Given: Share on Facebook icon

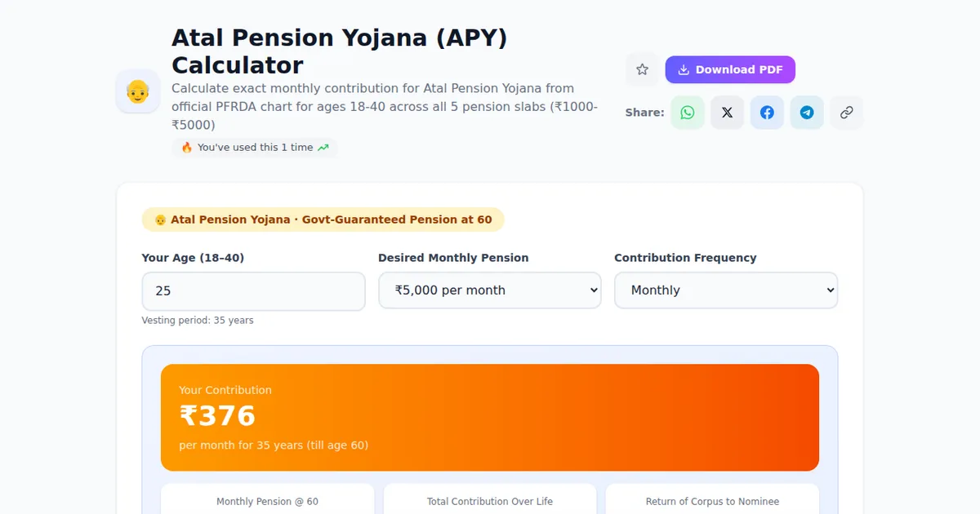Looking at the screenshot, I should click(767, 113).
